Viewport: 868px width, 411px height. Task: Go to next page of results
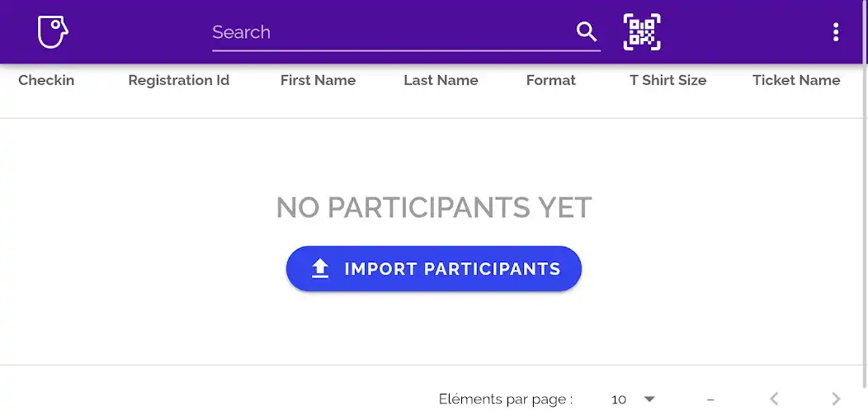pos(836,399)
